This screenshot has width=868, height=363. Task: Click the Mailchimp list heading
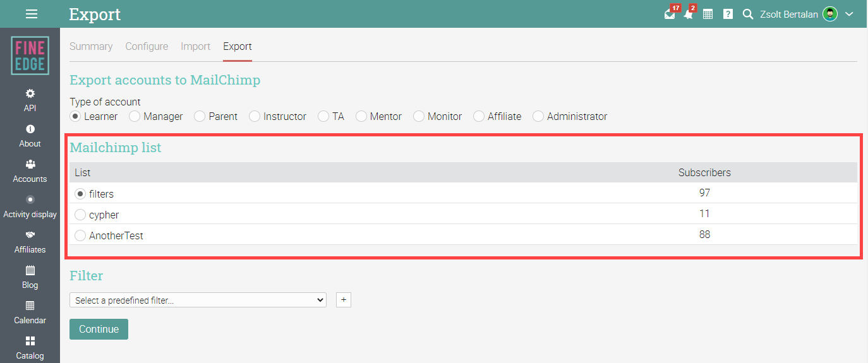(x=116, y=148)
